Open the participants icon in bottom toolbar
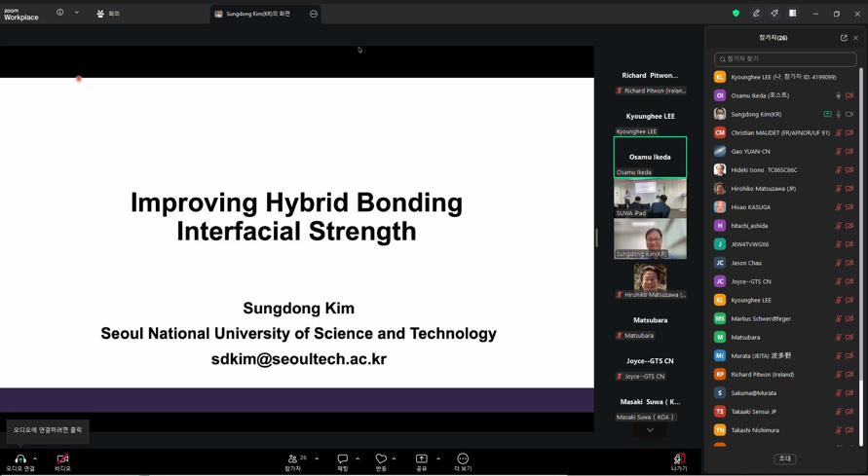The image size is (868, 476). pos(293,458)
